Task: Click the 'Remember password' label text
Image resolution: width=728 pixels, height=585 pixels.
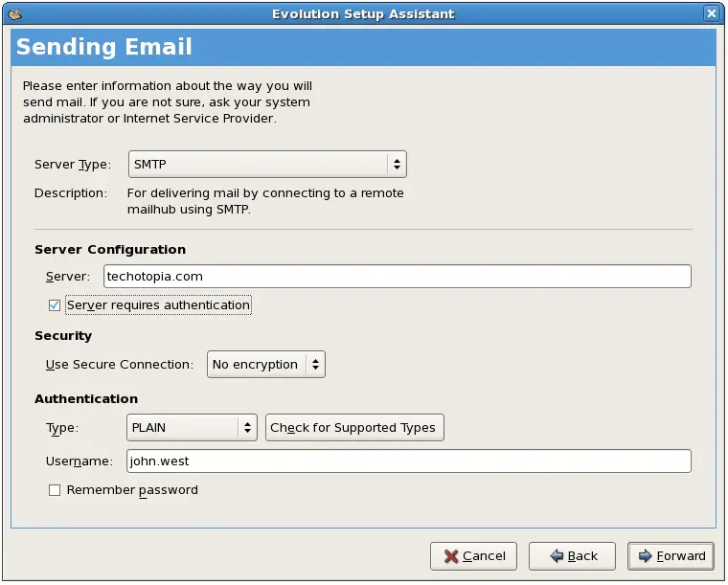Action: [x=132, y=490]
